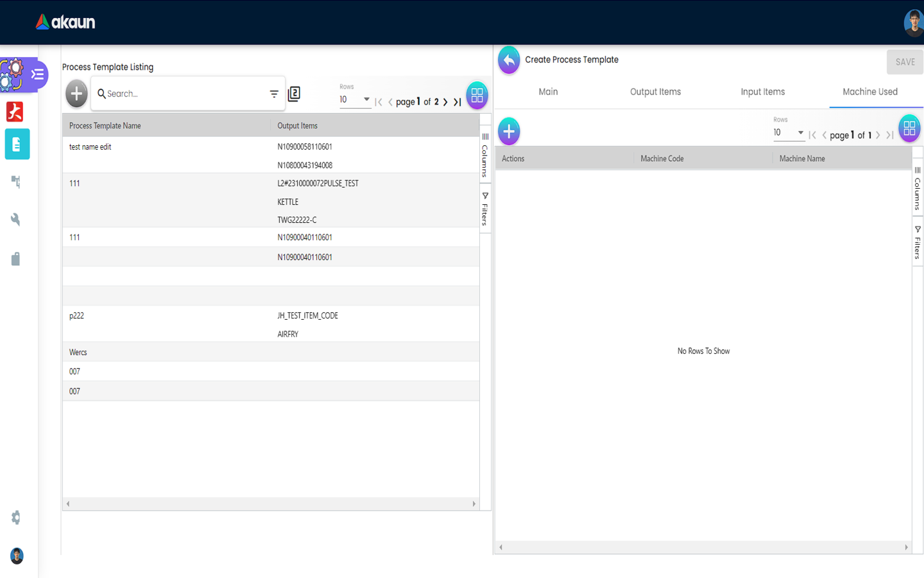This screenshot has width=924, height=578.
Task: Click the back arrow beside Create Process Template
Action: pyautogui.click(x=509, y=60)
